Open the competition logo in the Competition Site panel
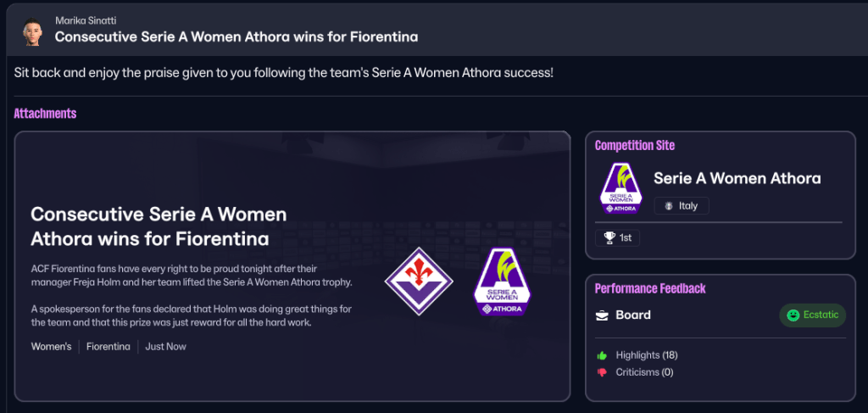Image resolution: width=868 pixels, height=413 pixels. 620,187
